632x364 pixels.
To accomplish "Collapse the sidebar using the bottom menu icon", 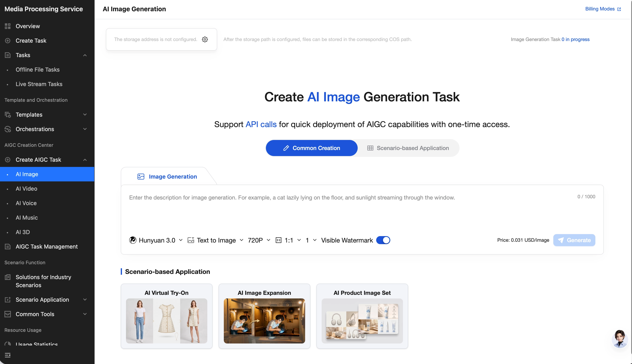I will 8,355.
